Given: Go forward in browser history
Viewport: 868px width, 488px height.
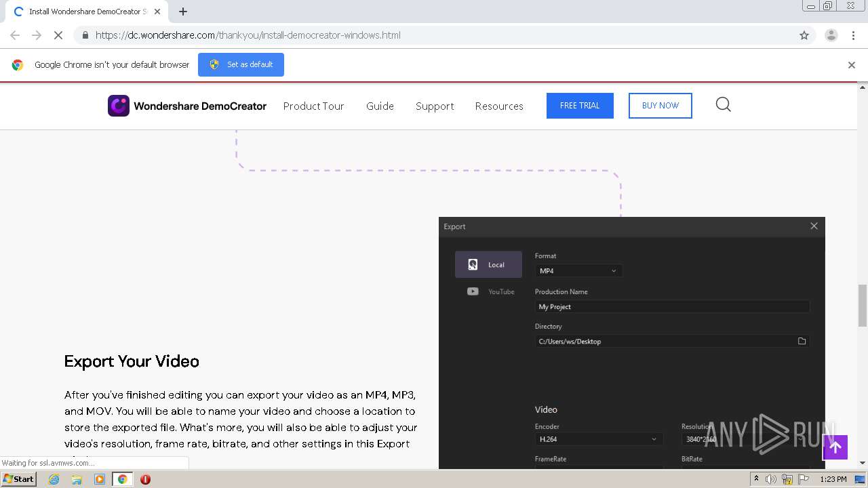Looking at the screenshot, I should [x=37, y=35].
